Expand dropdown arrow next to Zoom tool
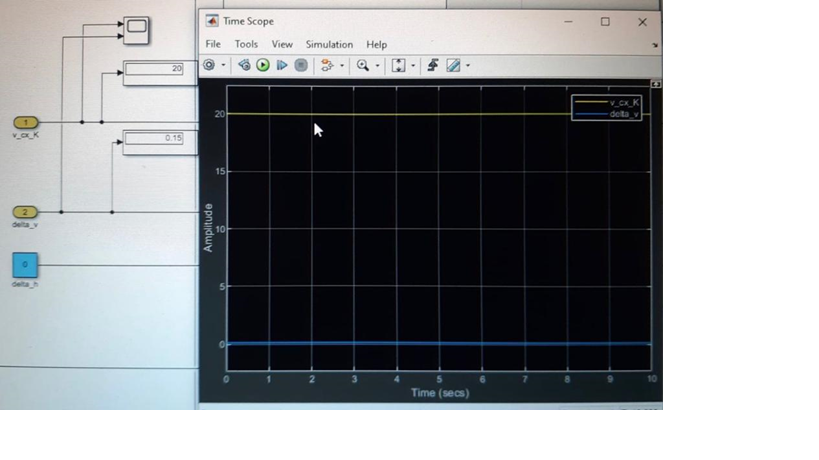The image size is (819, 460). (x=376, y=66)
